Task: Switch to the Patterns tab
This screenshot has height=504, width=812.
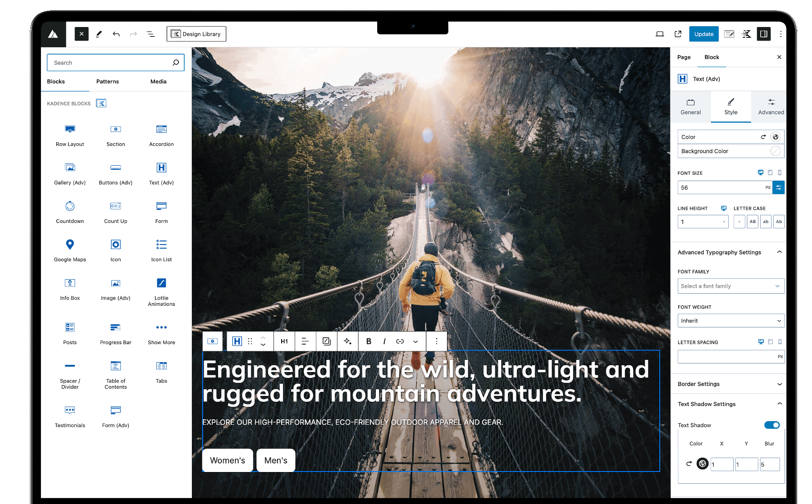Action: point(107,82)
